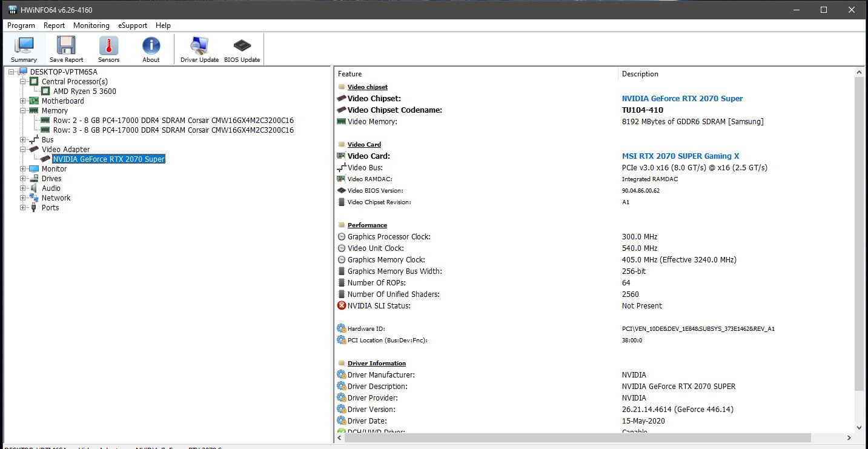This screenshot has width=868, height=449.
Task: Click the Audio speaker icon
Action: (34, 188)
